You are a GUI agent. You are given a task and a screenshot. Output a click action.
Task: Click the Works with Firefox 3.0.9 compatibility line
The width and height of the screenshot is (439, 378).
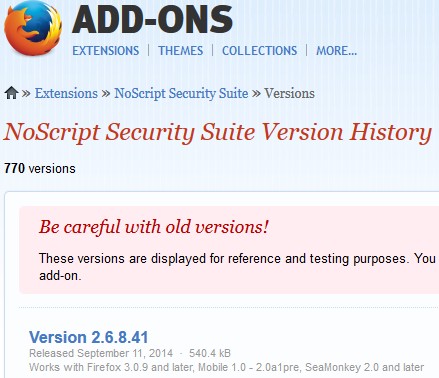point(226,367)
